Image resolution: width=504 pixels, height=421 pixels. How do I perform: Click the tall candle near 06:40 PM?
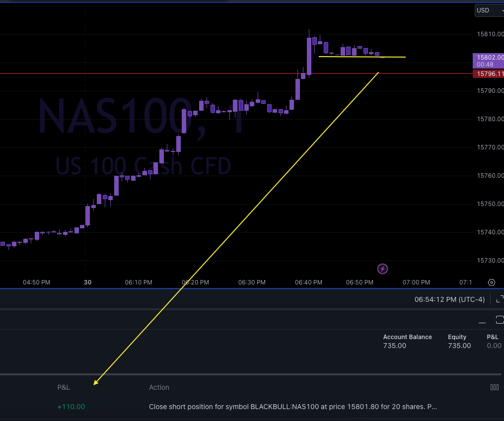point(309,56)
